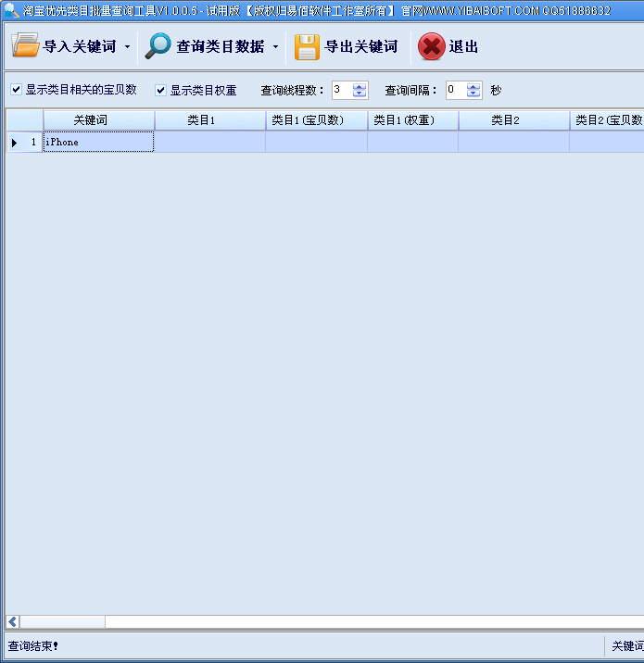Increase the 查询线程数 value with the up arrow
This screenshot has height=663, width=644.
tap(360, 86)
